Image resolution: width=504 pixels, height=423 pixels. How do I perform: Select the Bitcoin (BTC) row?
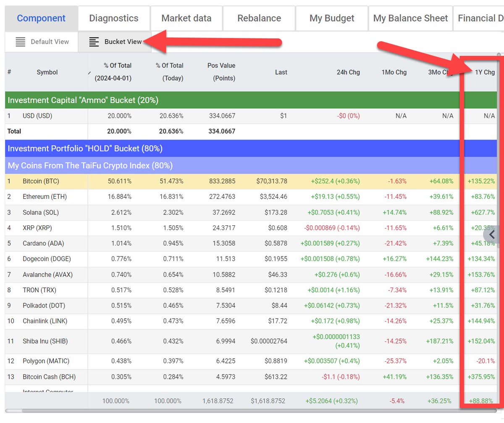(251, 181)
